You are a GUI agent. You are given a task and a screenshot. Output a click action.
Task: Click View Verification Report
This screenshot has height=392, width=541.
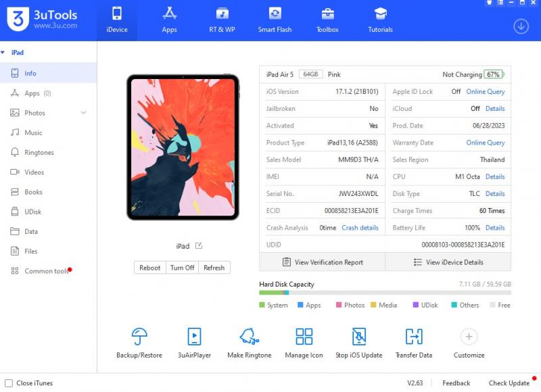coord(323,262)
